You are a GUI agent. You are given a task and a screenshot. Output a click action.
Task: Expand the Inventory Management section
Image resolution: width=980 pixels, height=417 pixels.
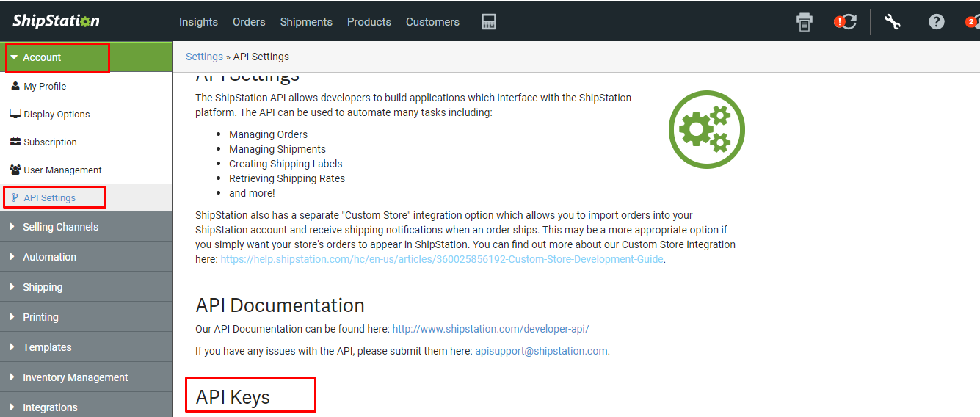tap(86, 377)
